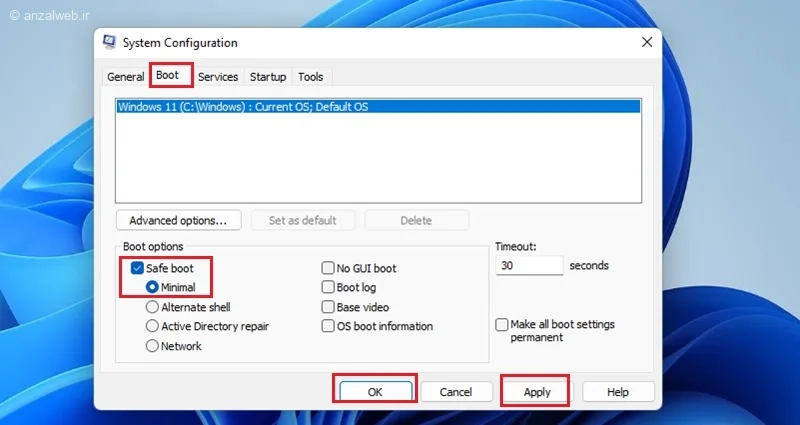Enable the No GUI boot checkbox
The image size is (800, 425).
point(328,268)
